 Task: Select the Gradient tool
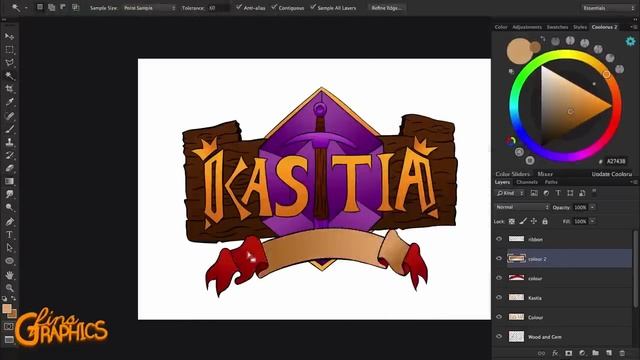(x=9, y=181)
